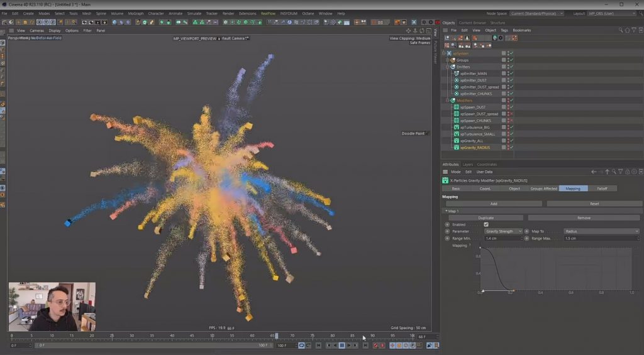Collapse the Map 1 section
Screen dimensions: 644x355
click(447, 211)
